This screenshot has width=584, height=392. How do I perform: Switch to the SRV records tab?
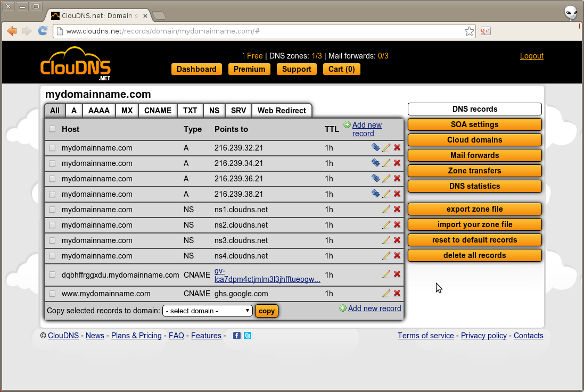click(x=238, y=111)
